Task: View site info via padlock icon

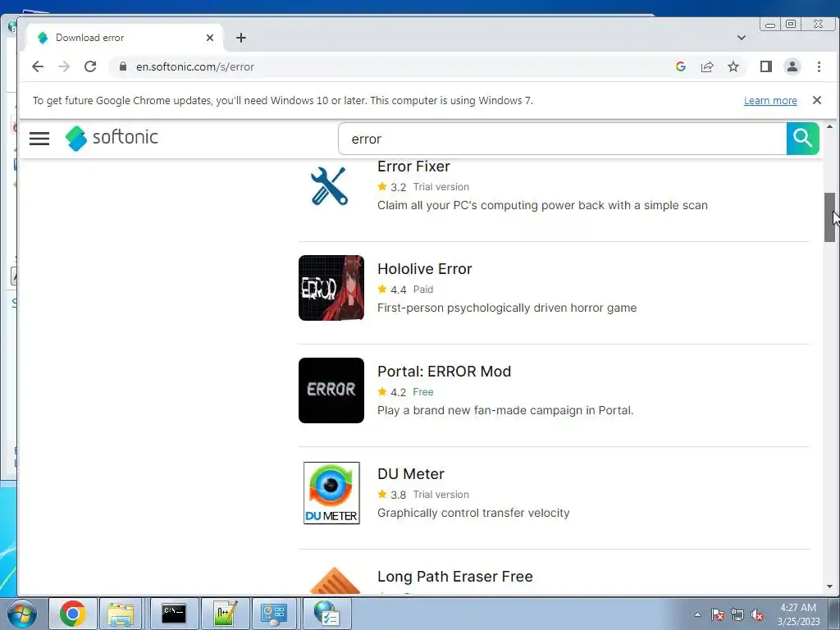Action: pyautogui.click(x=123, y=66)
